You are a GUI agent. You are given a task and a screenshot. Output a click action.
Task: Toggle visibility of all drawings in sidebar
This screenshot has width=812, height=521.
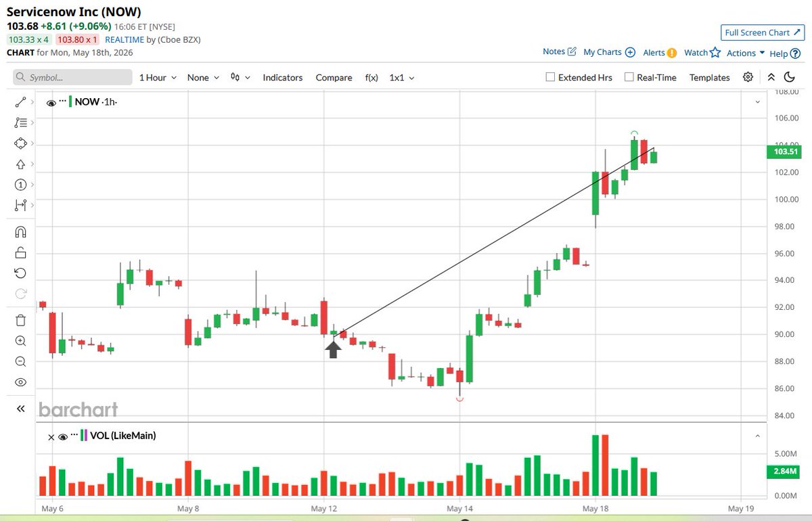coord(20,382)
